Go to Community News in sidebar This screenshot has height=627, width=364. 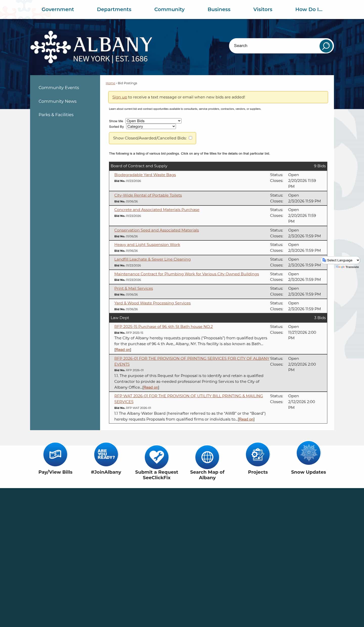click(57, 101)
